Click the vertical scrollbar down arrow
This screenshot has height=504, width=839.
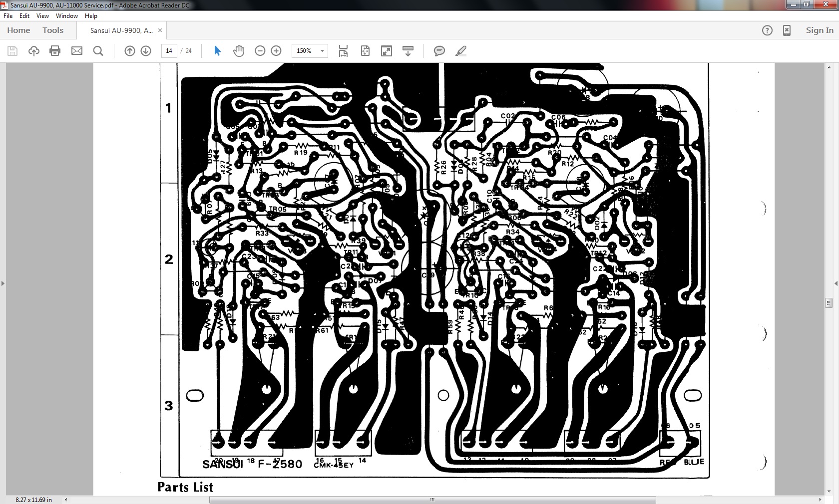pos(829,492)
